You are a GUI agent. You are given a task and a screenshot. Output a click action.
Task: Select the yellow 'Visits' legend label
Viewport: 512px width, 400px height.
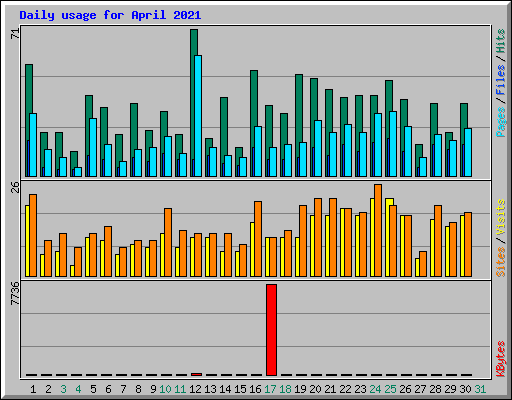point(501,218)
